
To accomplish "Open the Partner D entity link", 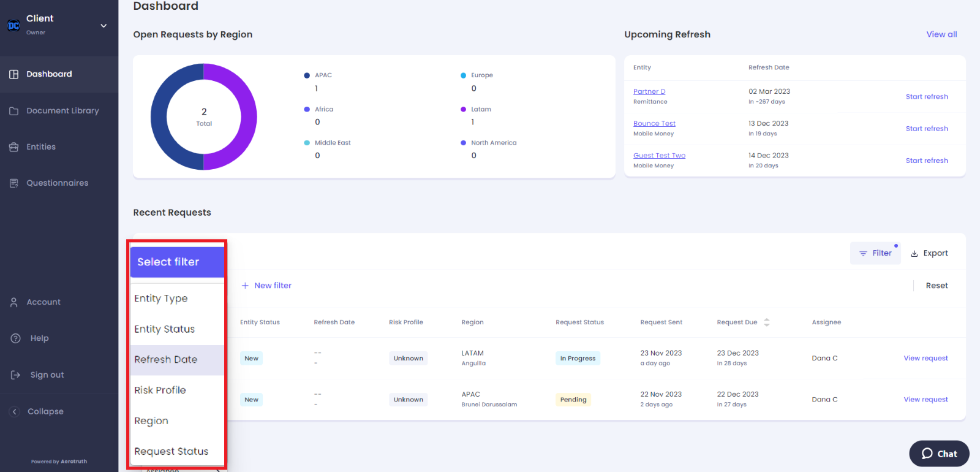I will pos(649,91).
